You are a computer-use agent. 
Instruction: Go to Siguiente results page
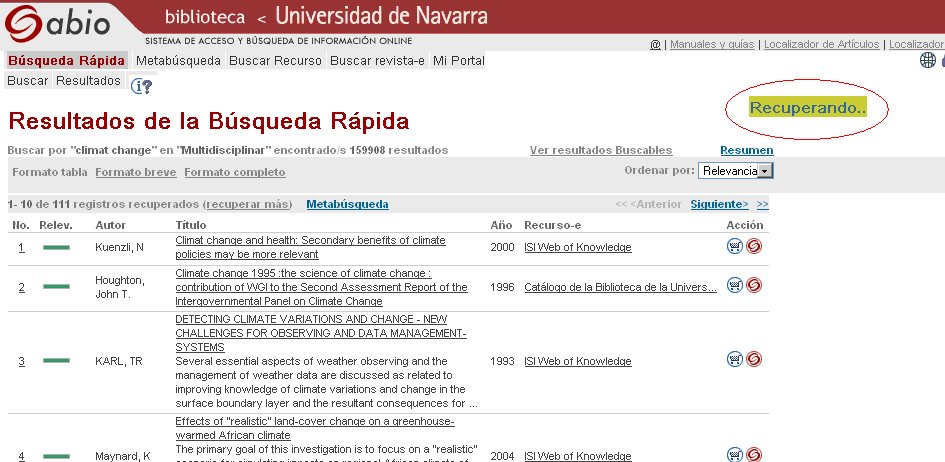click(x=718, y=204)
